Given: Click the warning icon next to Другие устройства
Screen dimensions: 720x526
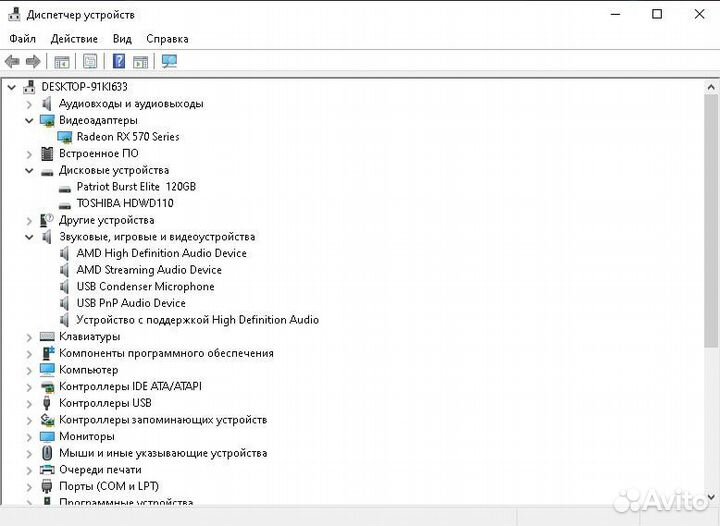Looking at the screenshot, I should 47,220.
